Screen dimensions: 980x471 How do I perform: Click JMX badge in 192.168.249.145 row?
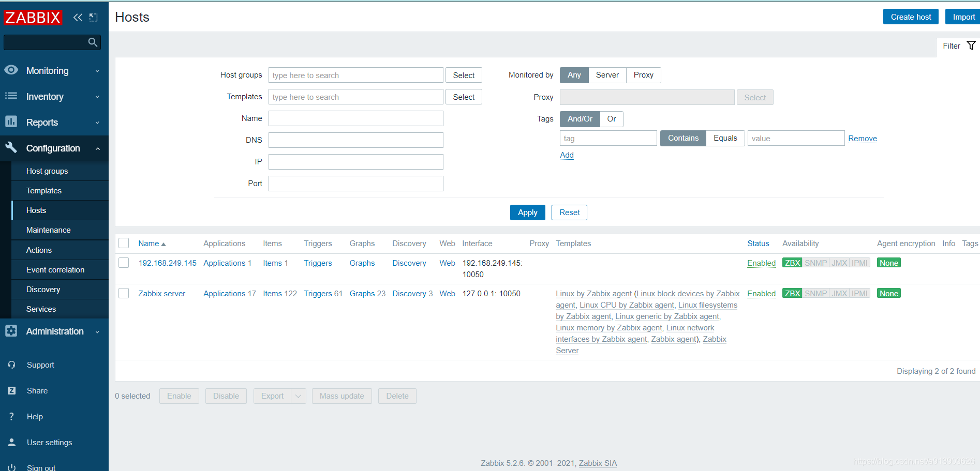839,263
